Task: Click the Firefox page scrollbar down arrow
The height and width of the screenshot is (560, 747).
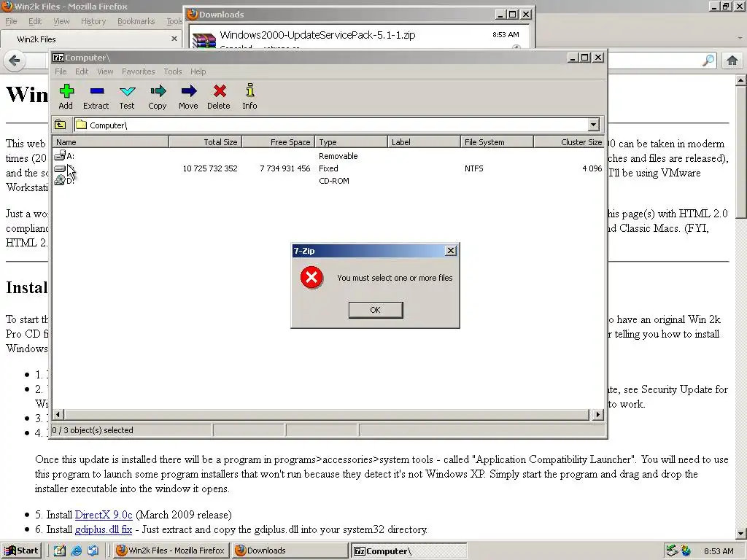Action: click(x=741, y=533)
